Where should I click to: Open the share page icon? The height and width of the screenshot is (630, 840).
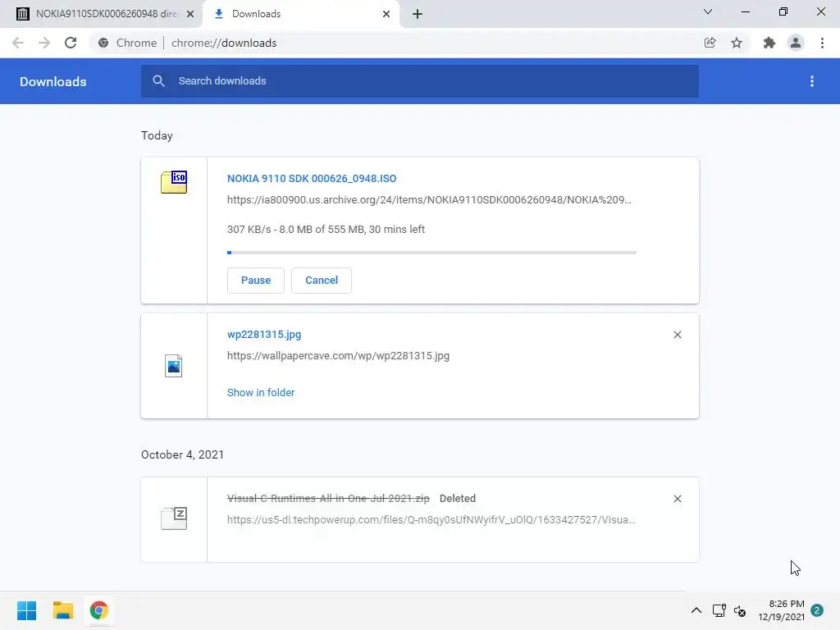[x=710, y=43]
